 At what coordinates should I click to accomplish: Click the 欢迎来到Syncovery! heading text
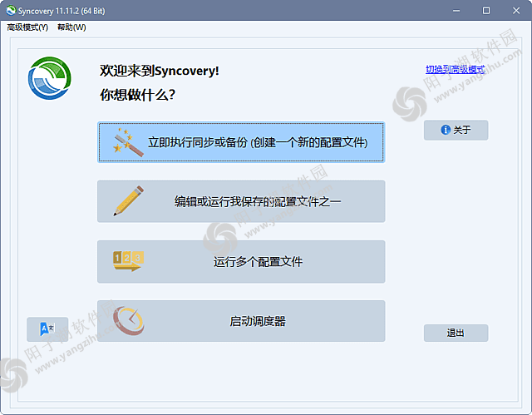pyautogui.click(x=160, y=71)
